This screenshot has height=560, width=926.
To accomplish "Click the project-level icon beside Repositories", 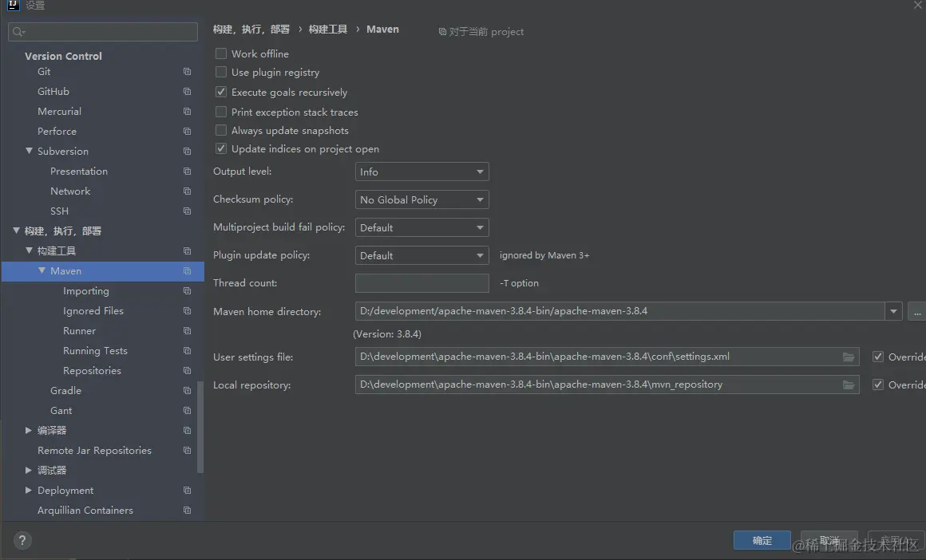I will (188, 371).
